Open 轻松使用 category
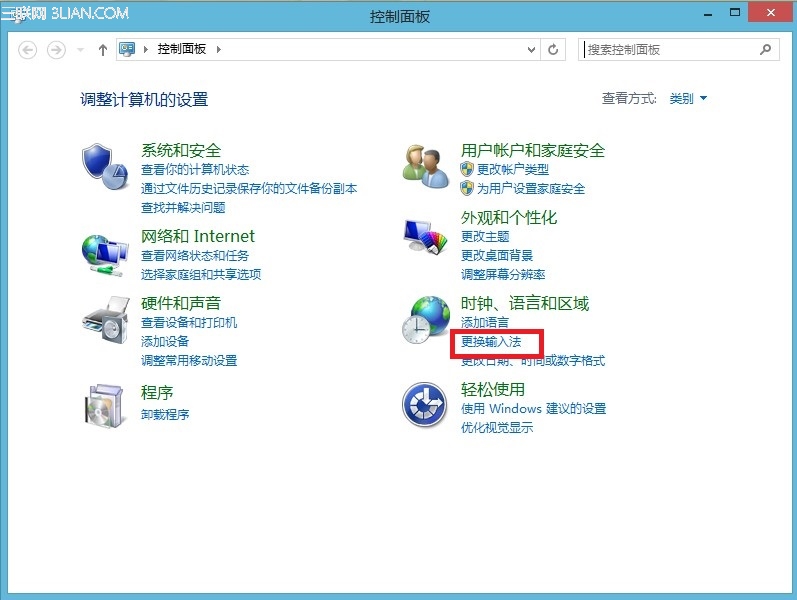Image resolution: width=797 pixels, height=600 pixels. 493,389
